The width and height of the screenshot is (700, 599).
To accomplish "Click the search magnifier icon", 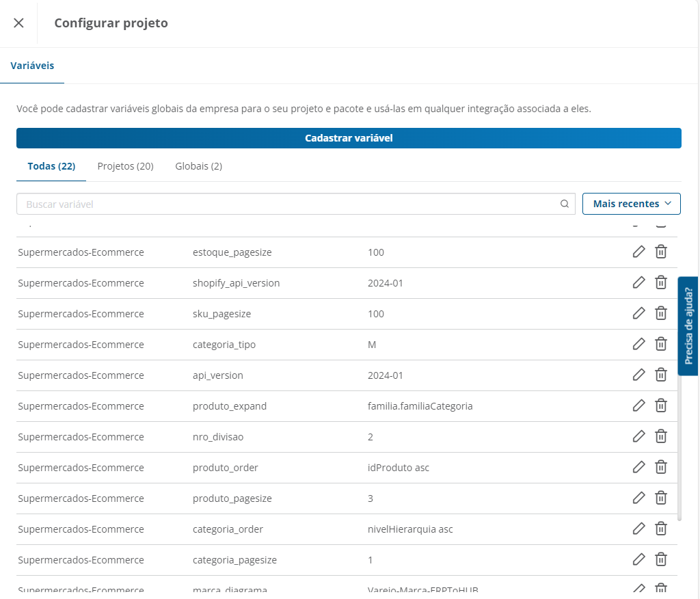I will click(x=565, y=204).
